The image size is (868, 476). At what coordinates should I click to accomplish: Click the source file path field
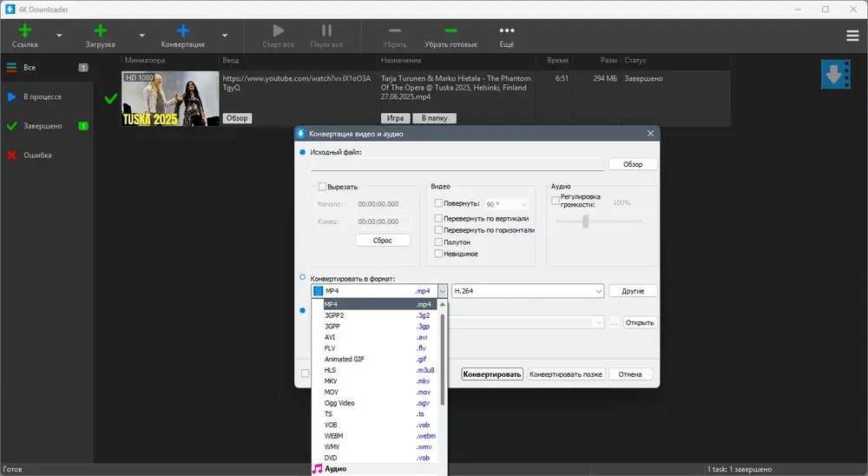coord(457,164)
